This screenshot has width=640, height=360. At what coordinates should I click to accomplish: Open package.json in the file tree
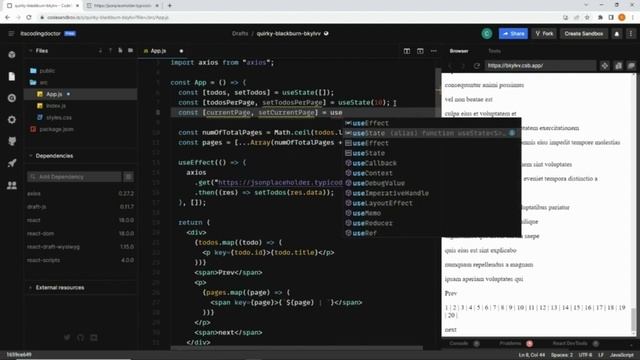click(52, 129)
